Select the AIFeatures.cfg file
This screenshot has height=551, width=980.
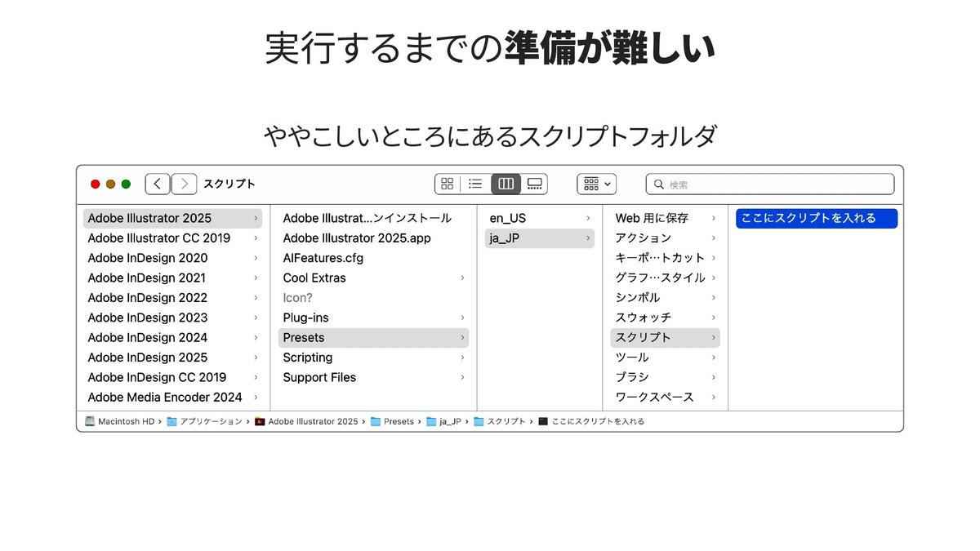pyautogui.click(x=373, y=258)
